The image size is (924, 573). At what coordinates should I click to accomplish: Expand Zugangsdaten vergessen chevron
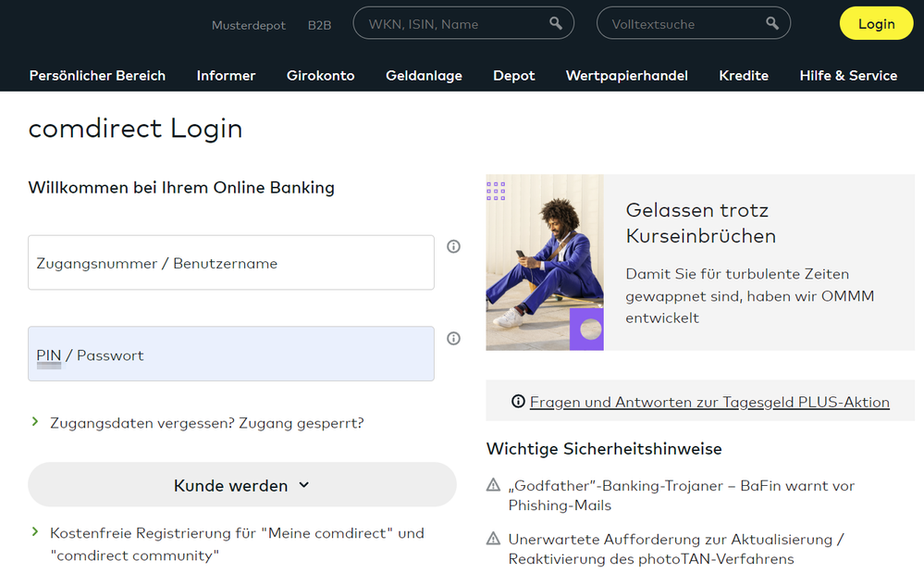35,422
